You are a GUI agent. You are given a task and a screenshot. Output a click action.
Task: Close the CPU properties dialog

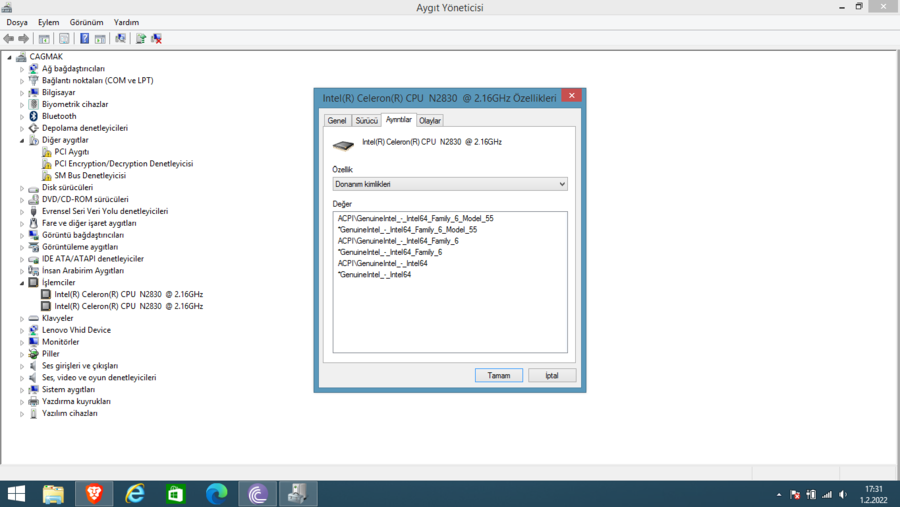point(572,96)
